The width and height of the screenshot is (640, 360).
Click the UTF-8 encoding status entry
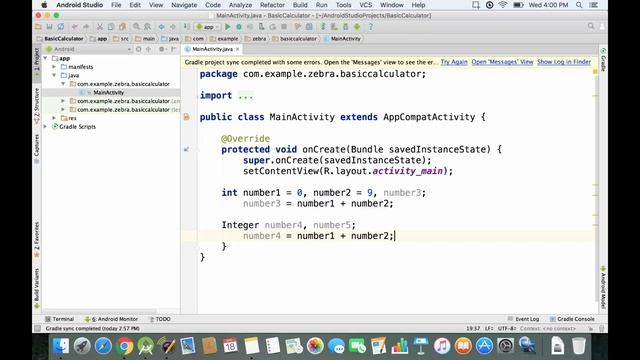pyautogui.click(x=507, y=329)
